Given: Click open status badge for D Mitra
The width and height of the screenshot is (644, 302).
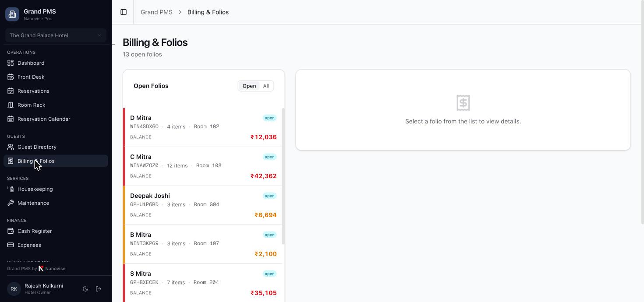Looking at the screenshot, I should [x=269, y=118].
